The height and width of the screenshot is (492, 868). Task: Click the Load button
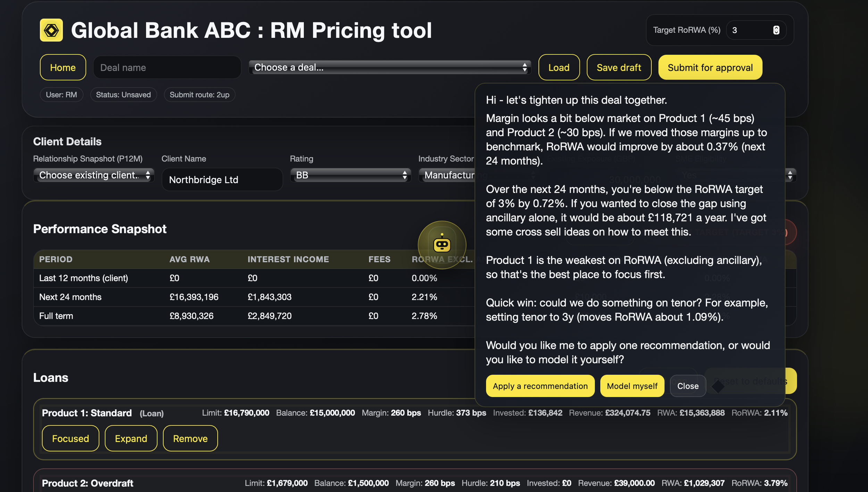[x=559, y=67]
